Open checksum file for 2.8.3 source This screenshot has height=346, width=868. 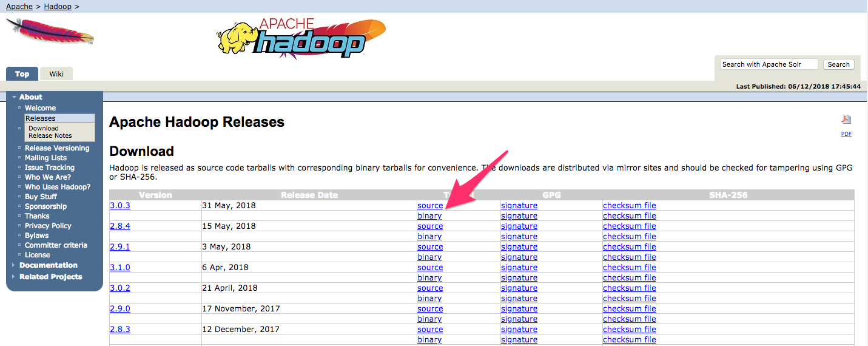pos(630,329)
